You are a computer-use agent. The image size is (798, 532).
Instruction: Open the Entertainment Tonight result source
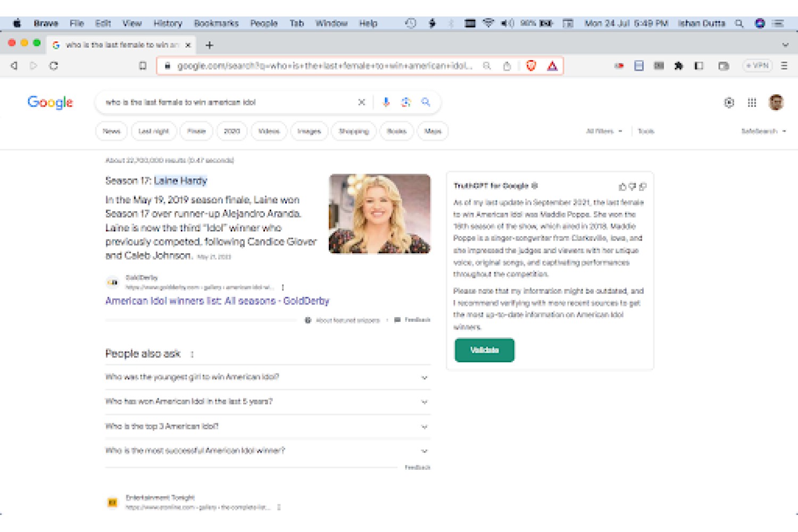pyautogui.click(x=160, y=498)
